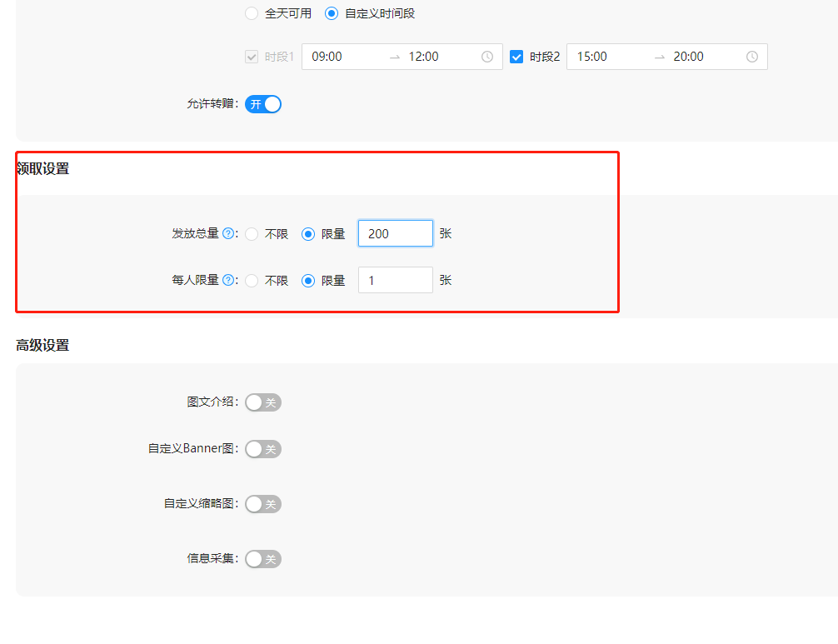Image resolution: width=838 pixels, height=644 pixels.
Task: Enable the 自定义Banner图 toggle
Action: (x=263, y=448)
